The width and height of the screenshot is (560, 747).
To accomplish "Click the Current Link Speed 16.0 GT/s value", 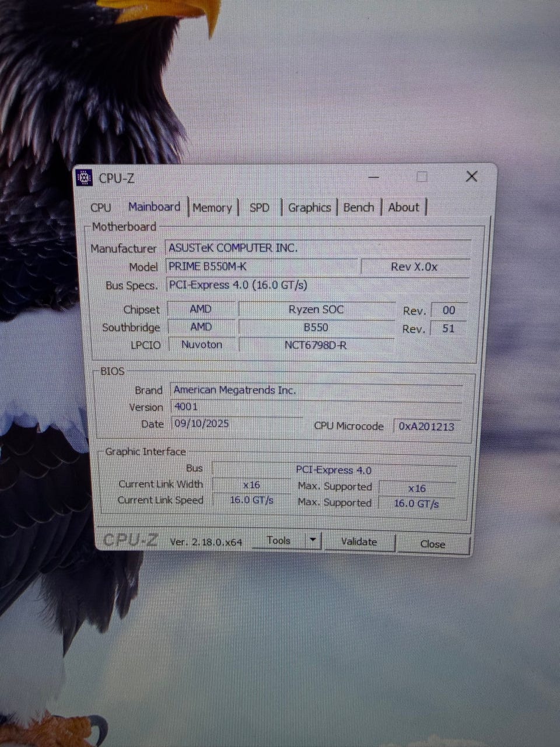I will click(x=251, y=500).
